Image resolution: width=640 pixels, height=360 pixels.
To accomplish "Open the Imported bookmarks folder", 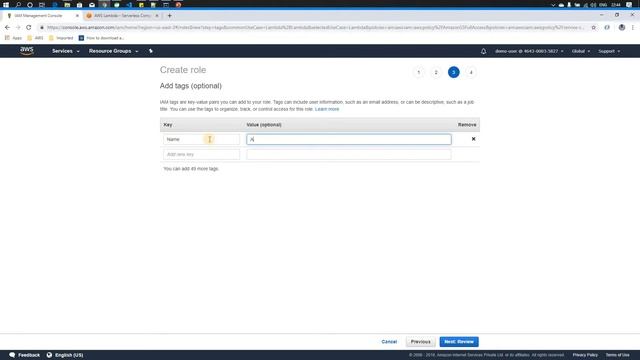I will (61, 38).
